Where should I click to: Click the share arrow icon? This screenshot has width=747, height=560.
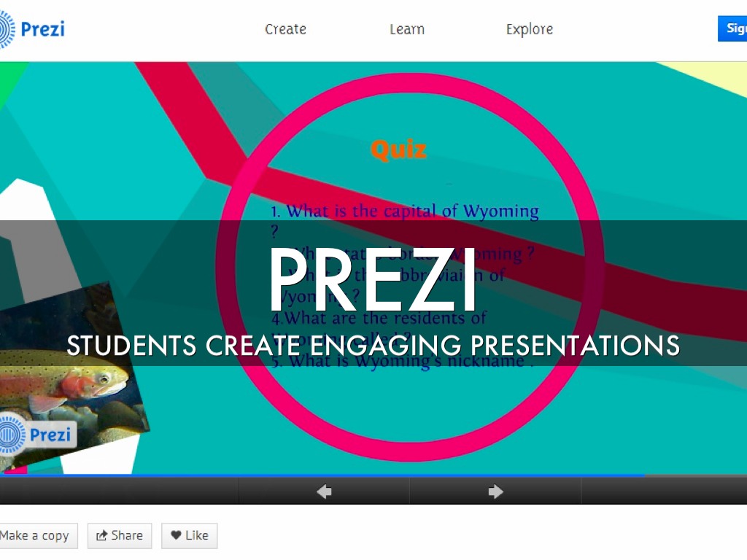coord(101,536)
